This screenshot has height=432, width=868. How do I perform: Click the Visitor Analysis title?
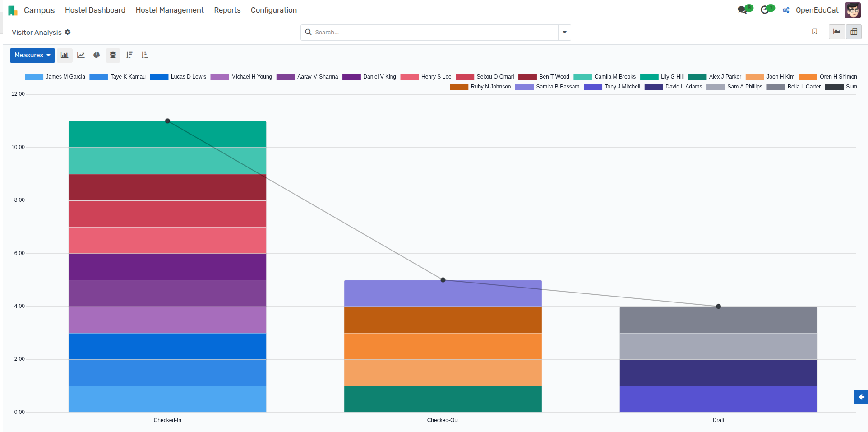[x=37, y=33]
